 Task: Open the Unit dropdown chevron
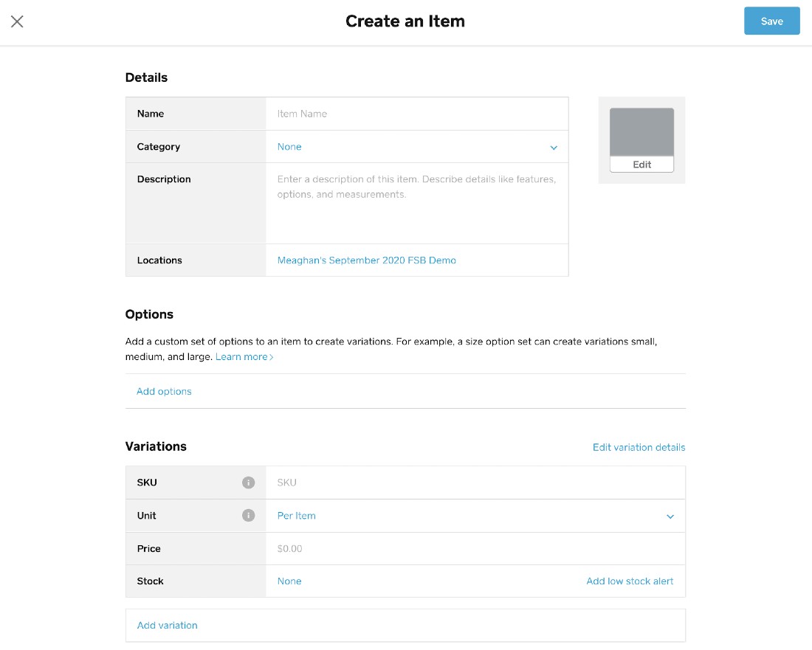[x=670, y=516]
